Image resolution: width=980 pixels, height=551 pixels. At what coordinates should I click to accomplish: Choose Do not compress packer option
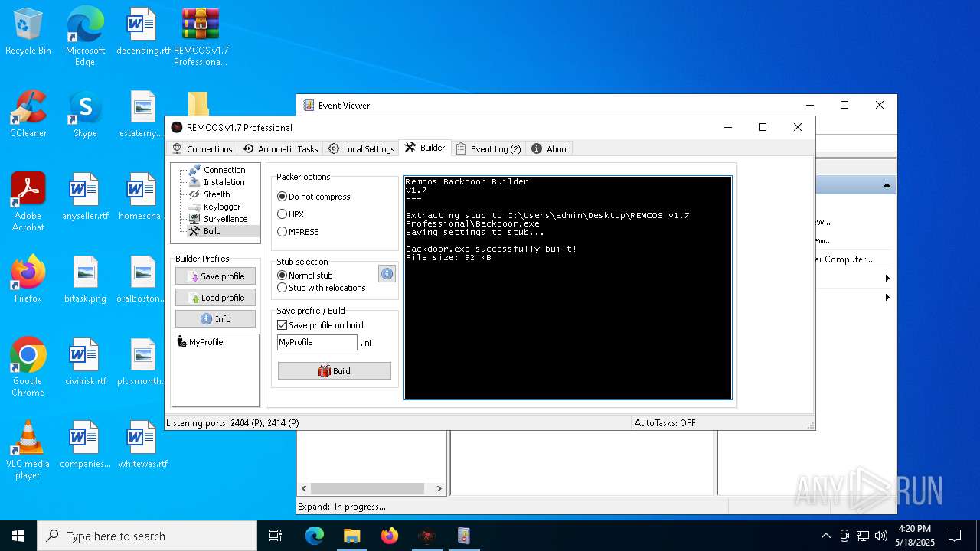(314, 197)
